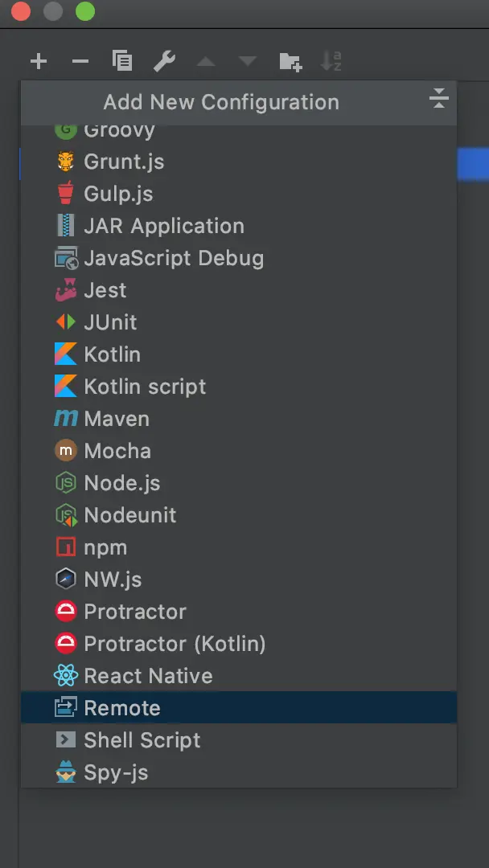Choose the "Nodeunit" label
The image size is (489, 868).
(130, 515)
